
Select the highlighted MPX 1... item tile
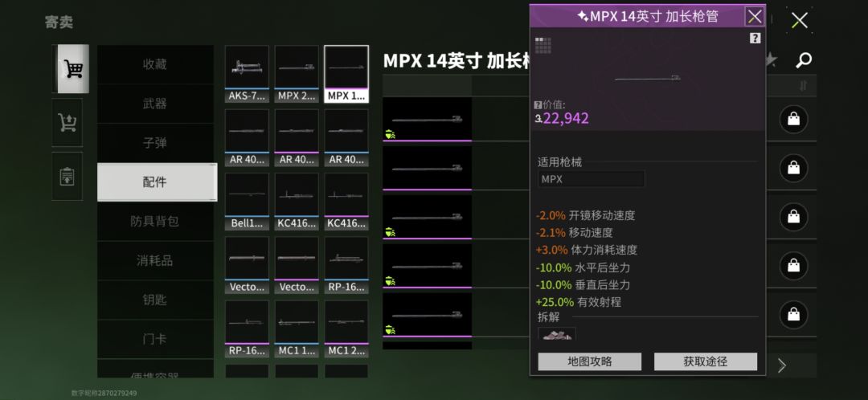[346, 74]
